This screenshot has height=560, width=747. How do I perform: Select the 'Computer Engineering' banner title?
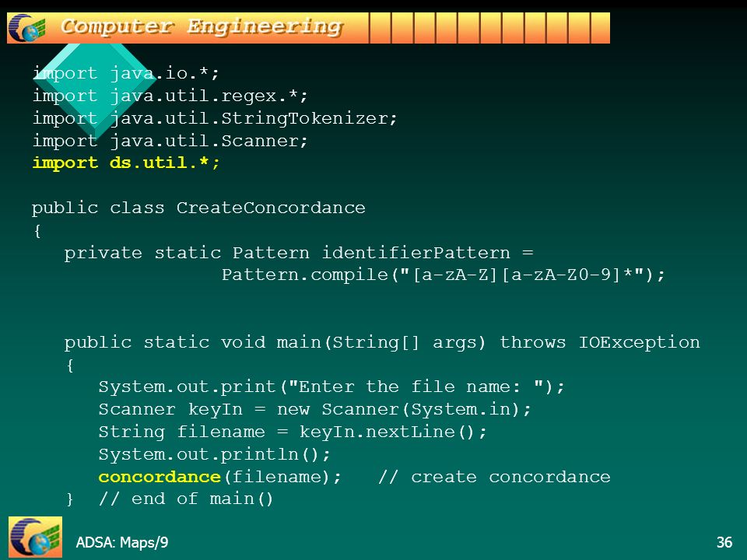pos(201,26)
